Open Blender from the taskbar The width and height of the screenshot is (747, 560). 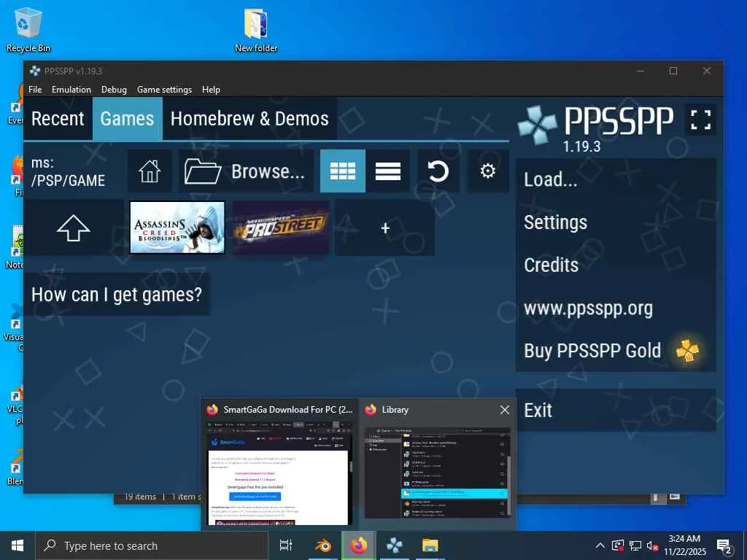tap(323, 545)
